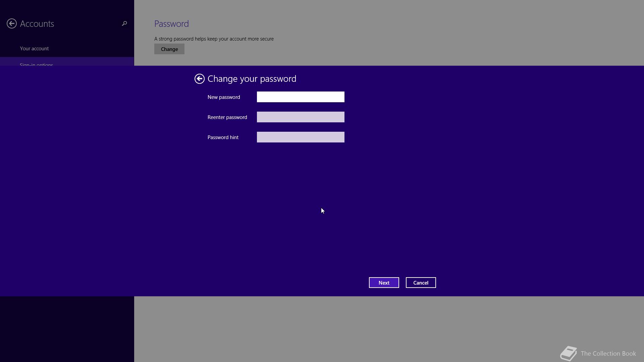Cancel the password change dialog
The height and width of the screenshot is (362, 644).
tap(421, 283)
